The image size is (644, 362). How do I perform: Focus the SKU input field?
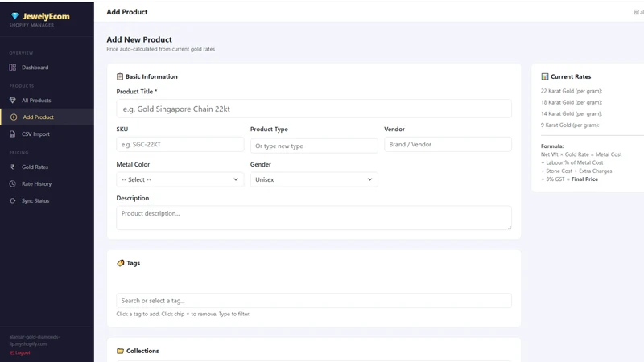pyautogui.click(x=180, y=145)
